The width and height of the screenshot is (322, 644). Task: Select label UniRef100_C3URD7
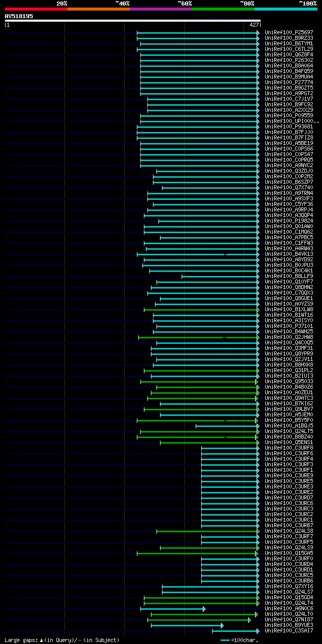click(289, 497)
